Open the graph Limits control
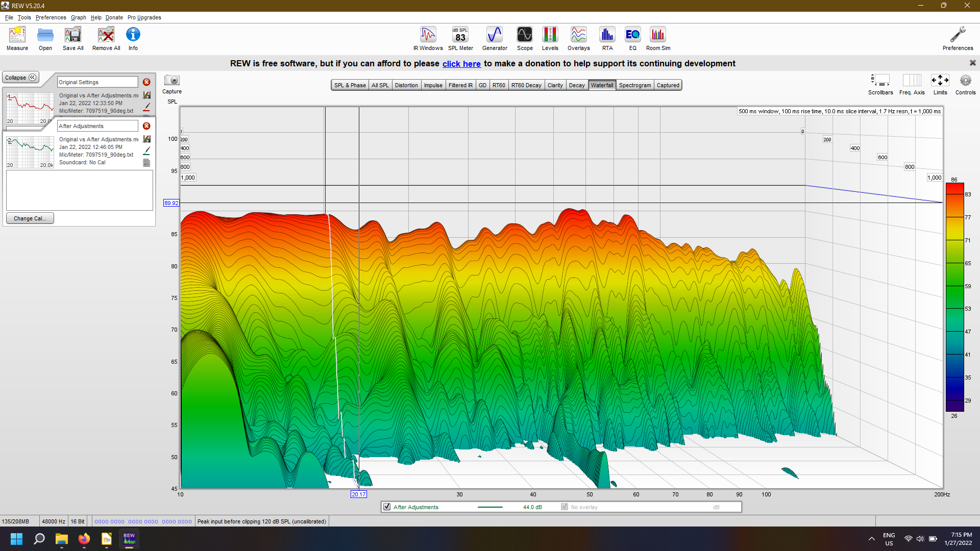The width and height of the screenshot is (980, 551). pos(940,84)
